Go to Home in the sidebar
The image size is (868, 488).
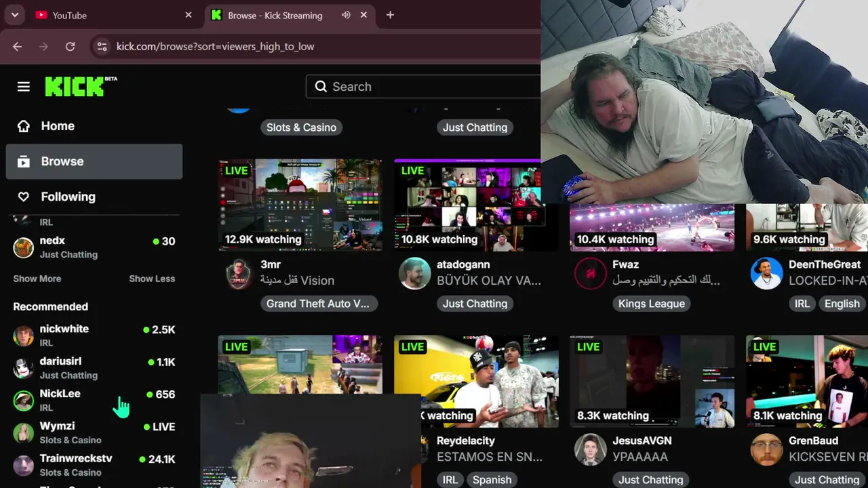(94, 126)
